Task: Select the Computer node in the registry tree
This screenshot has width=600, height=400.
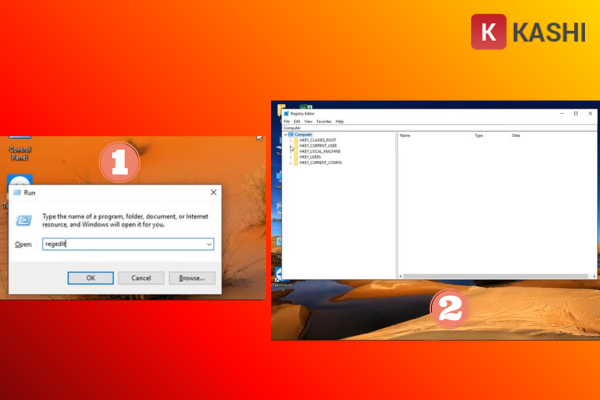Action: (x=303, y=135)
